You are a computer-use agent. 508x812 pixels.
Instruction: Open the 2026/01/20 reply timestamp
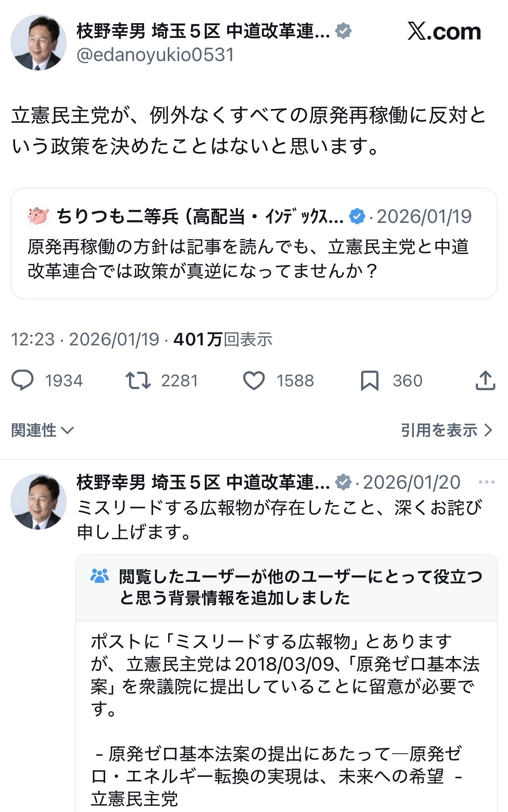[412, 482]
